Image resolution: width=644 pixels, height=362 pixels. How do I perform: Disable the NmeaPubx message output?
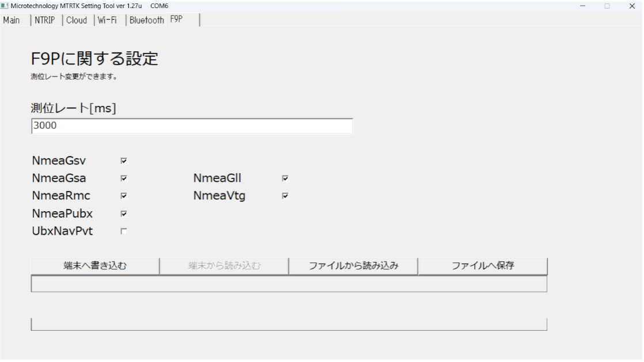[123, 213]
